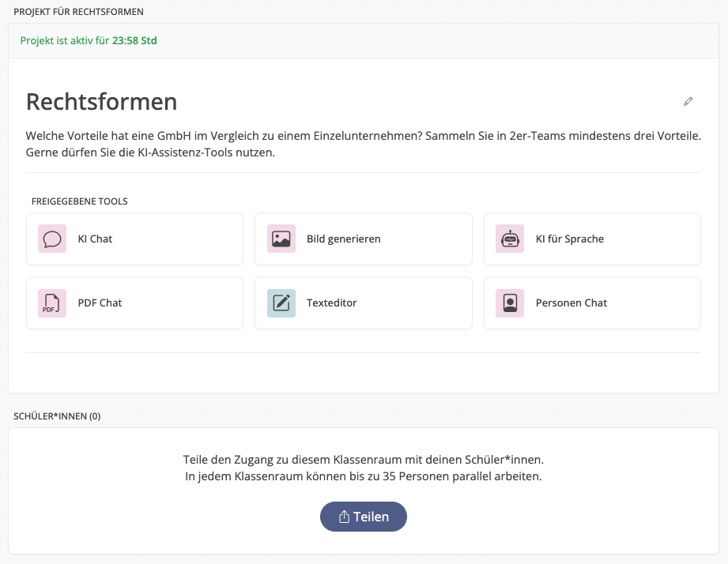Click the Texteditor pencil-and-paper icon

(281, 303)
